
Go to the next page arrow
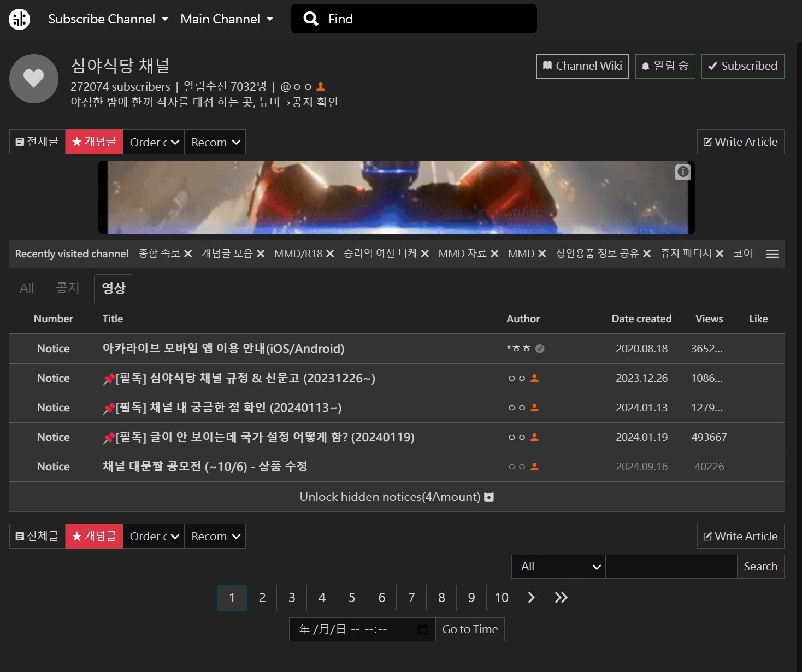click(531, 598)
